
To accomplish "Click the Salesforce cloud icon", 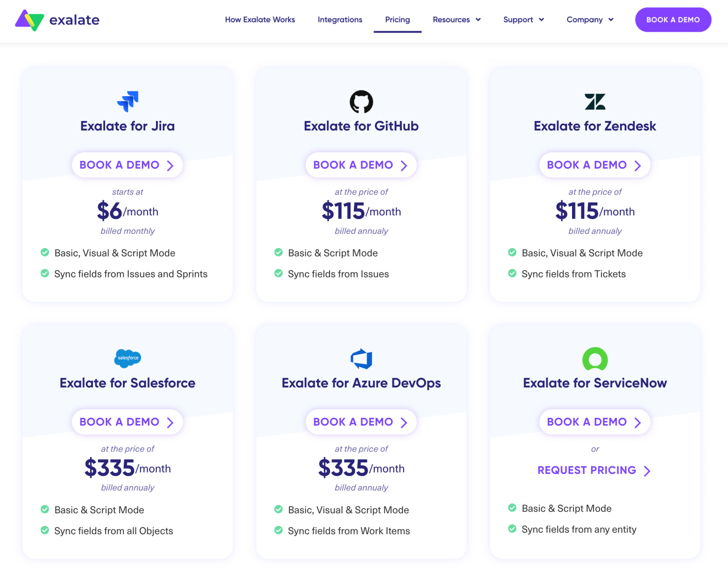I will point(127,359).
